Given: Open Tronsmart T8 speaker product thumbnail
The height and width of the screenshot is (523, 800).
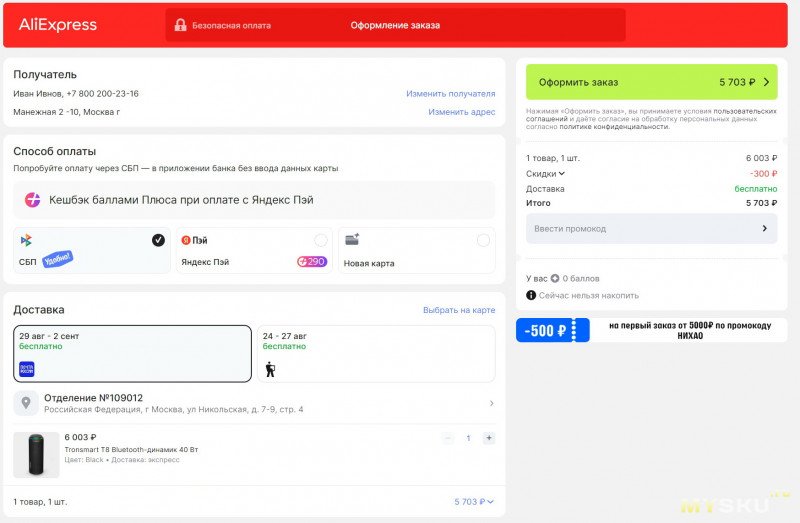Looking at the screenshot, I should 36,455.
